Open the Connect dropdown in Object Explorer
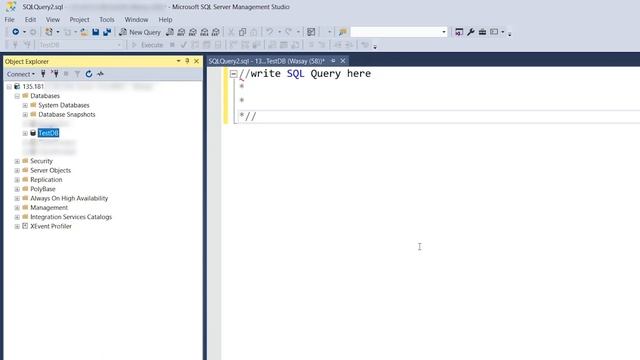The width and height of the screenshot is (640, 360). (20, 74)
